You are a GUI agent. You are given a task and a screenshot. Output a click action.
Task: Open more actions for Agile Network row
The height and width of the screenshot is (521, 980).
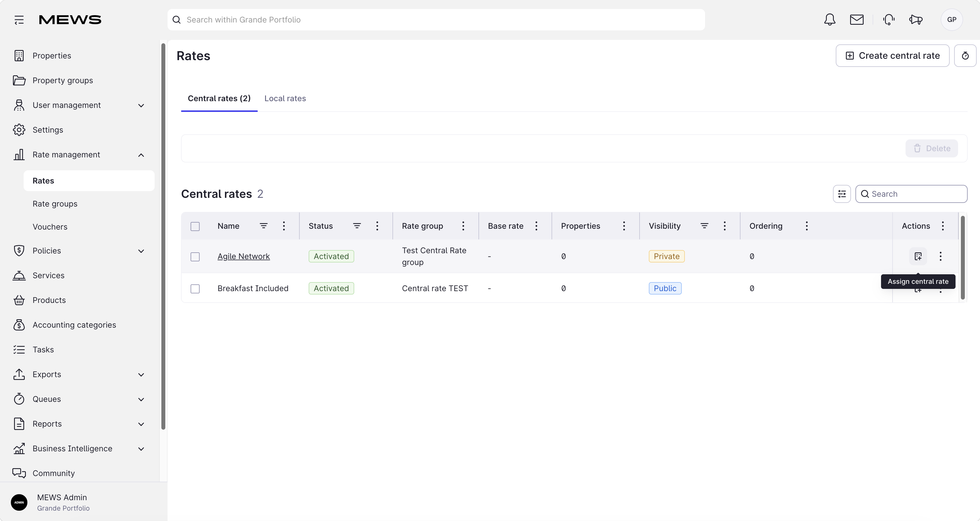940,256
